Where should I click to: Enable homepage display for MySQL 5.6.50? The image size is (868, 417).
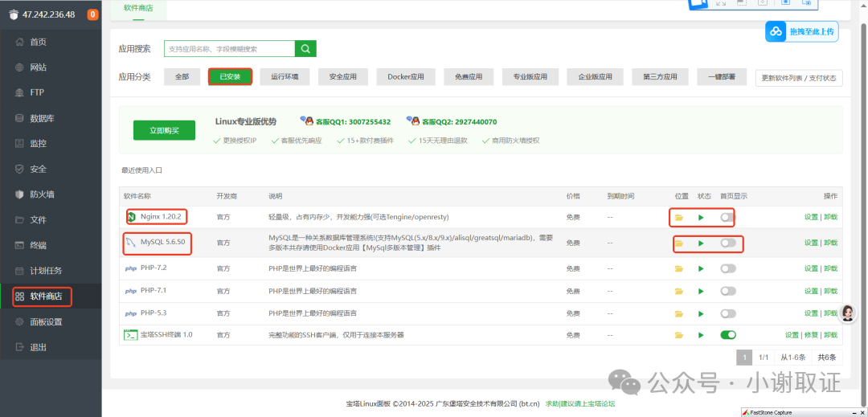(728, 243)
